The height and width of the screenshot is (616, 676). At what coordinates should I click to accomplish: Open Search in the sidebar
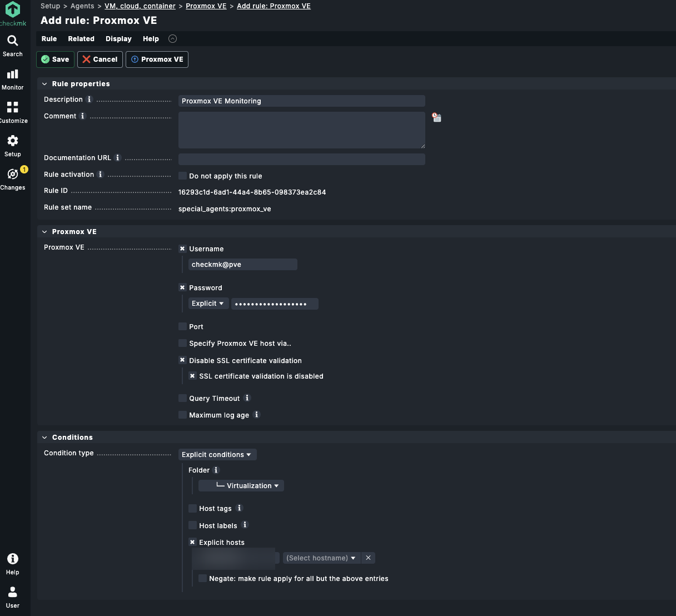pyautogui.click(x=13, y=46)
